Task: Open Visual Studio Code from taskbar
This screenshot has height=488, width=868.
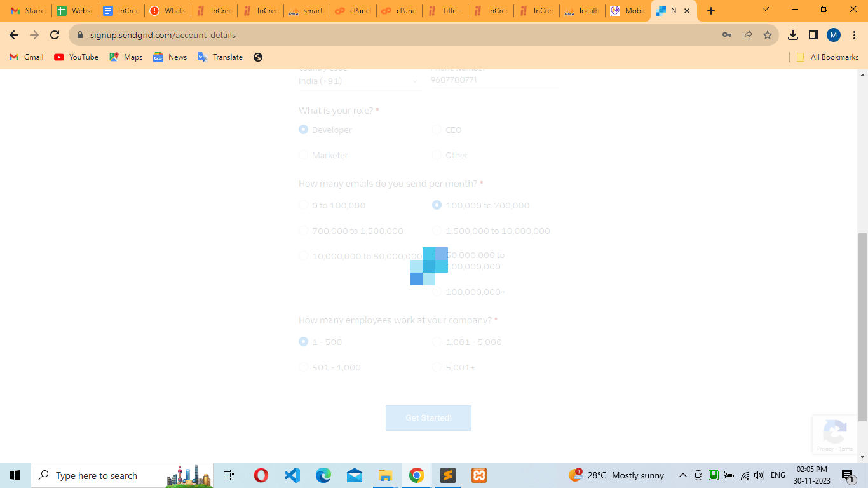Action: tap(292, 475)
